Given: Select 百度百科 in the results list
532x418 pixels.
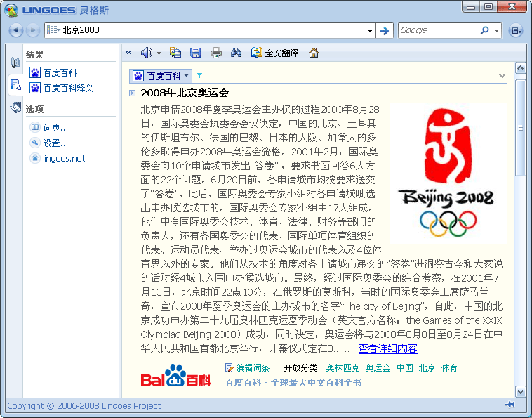Looking at the screenshot, I should [x=53, y=72].
